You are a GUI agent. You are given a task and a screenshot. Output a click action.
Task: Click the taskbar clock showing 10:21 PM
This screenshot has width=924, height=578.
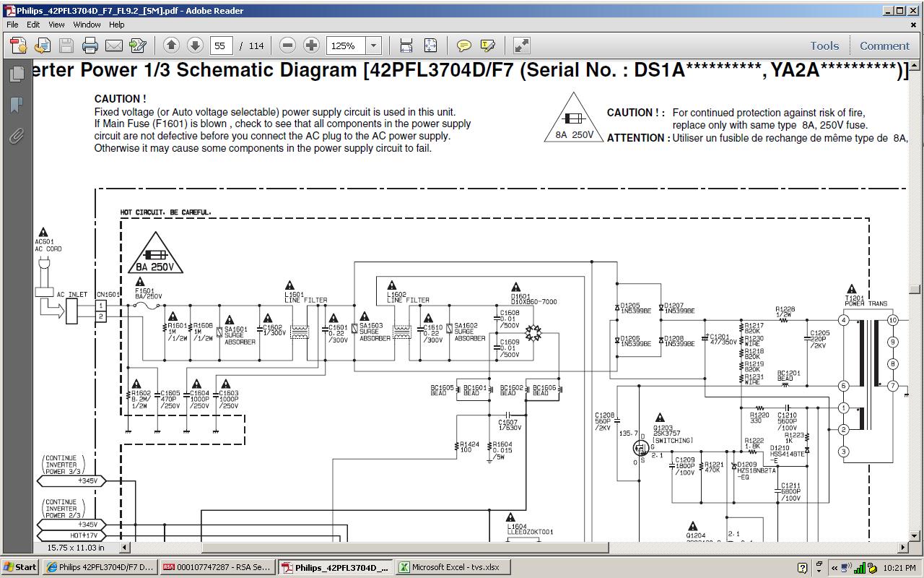point(900,567)
